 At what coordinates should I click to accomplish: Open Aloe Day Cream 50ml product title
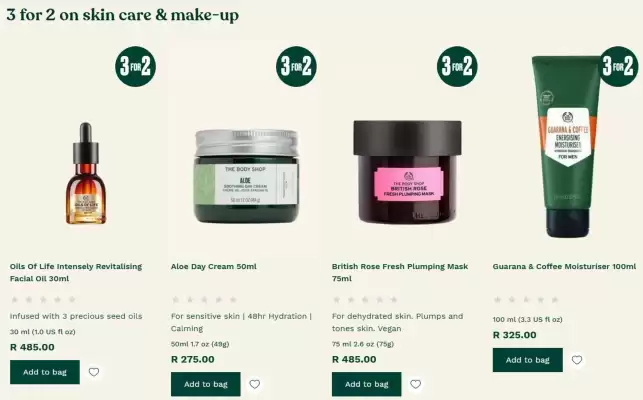click(x=214, y=266)
